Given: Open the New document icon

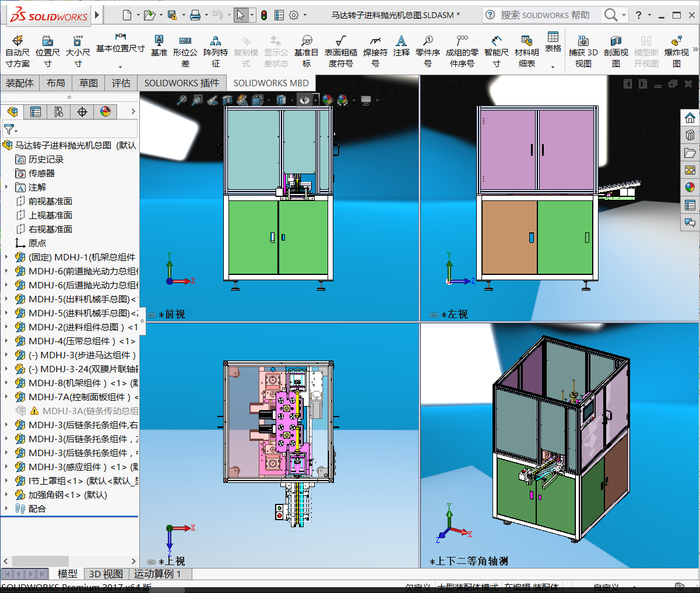Looking at the screenshot, I should (x=127, y=15).
